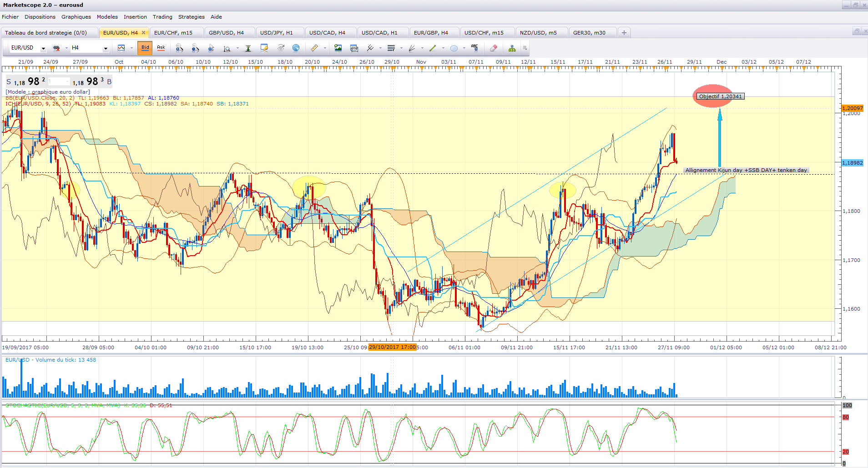
Task: Expand ruler tool dropdown arrow
Action: tap(325, 48)
